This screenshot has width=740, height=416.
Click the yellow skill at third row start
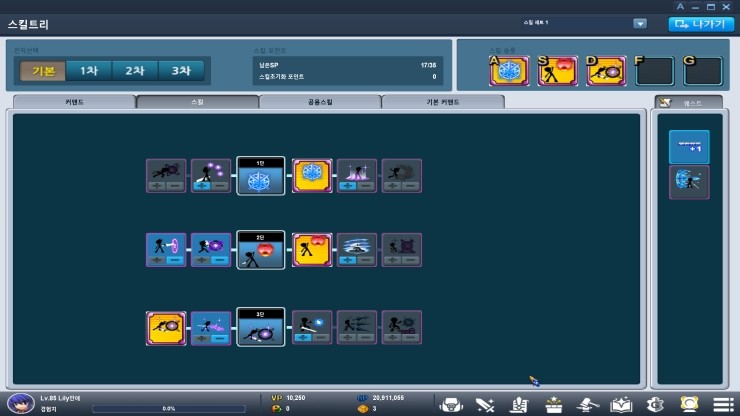tap(166, 327)
